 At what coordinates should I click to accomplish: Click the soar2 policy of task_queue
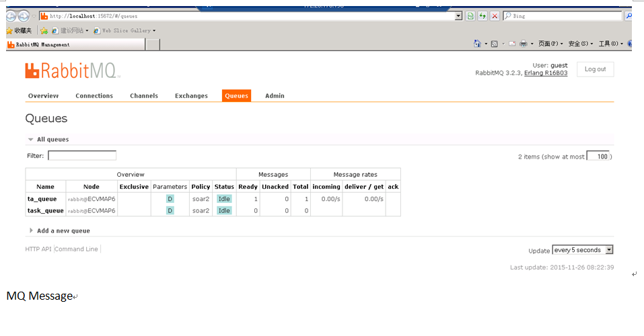tap(201, 210)
